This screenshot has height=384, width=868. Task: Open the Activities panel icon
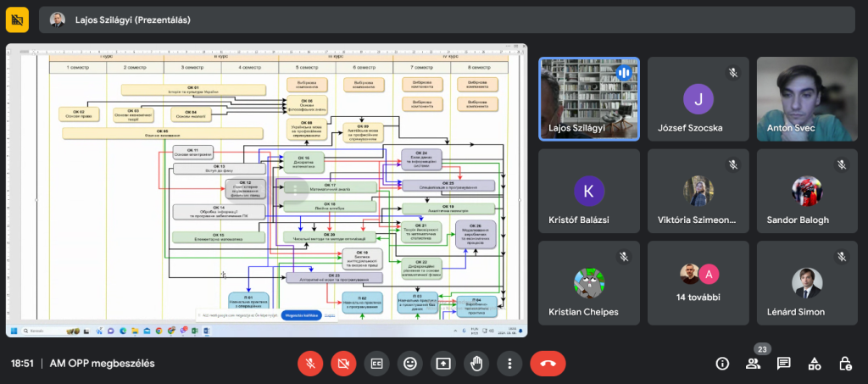(815, 364)
